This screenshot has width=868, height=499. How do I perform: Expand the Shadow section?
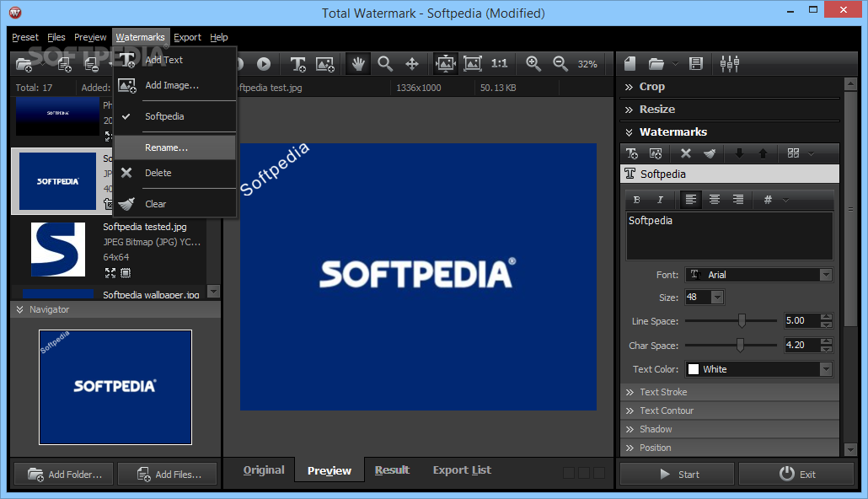point(730,429)
